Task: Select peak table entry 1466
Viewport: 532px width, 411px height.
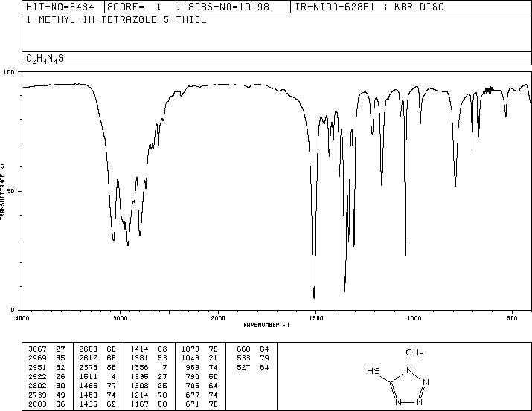Action: (x=89, y=386)
